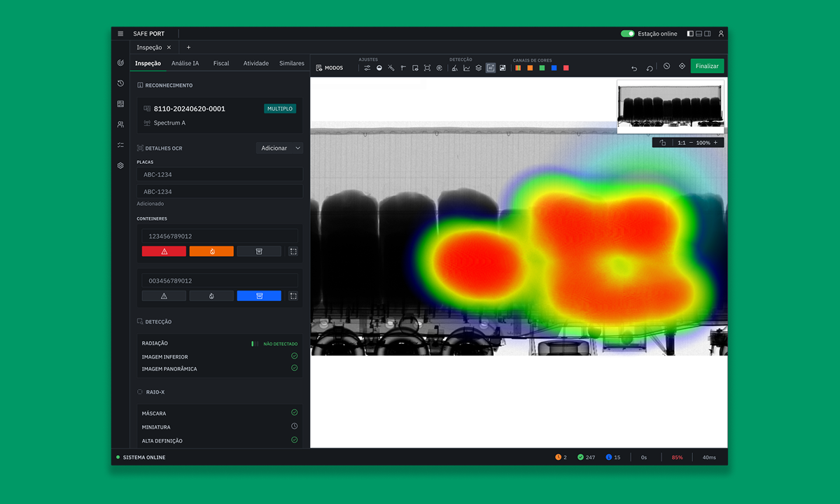Toggle red warning flag on container 123456789012
The height and width of the screenshot is (504, 840).
[164, 251]
